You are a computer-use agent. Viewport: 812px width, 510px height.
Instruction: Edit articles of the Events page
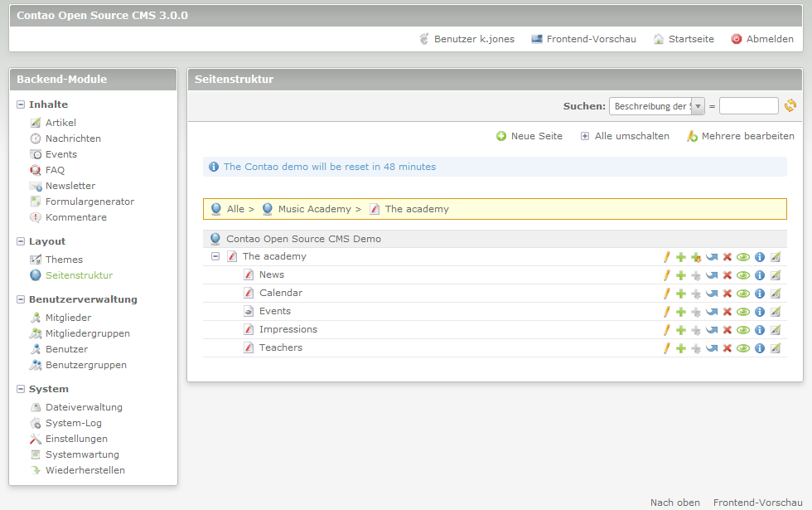pos(776,312)
